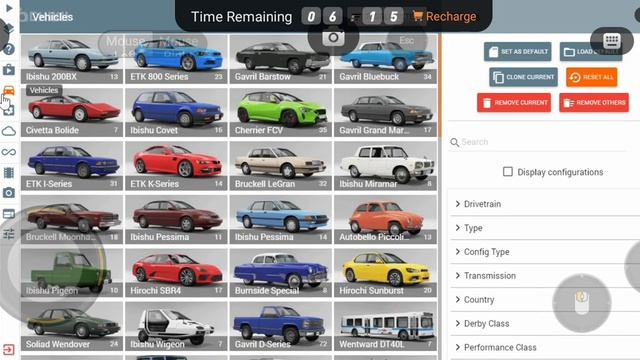640x360 pixels.
Task: Click the infinity loop icon in sidebar
Action: click(9, 152)
